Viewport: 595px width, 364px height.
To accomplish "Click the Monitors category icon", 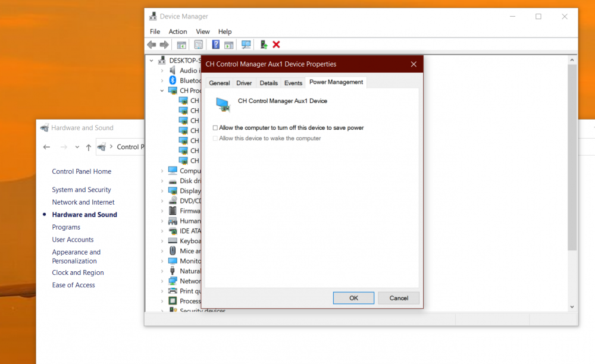I will pyautogui.click(x=173, y=261).
